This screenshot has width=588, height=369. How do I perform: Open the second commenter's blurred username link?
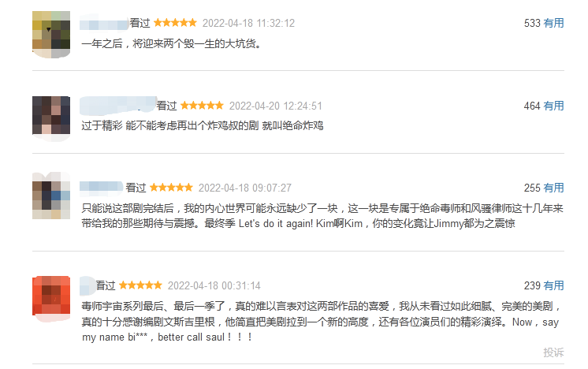(117, 106)
